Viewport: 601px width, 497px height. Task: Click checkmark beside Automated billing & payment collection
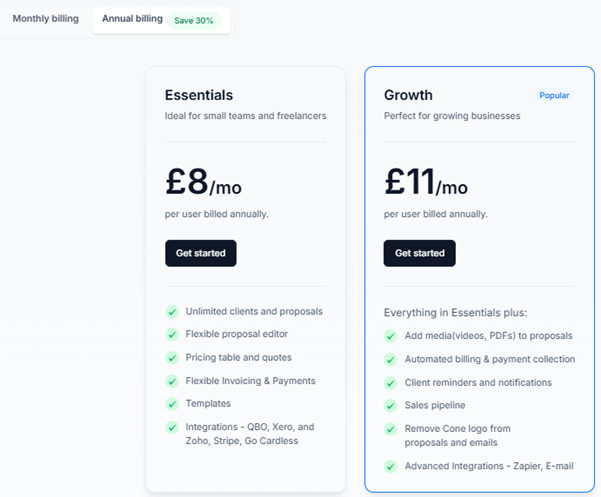(x=391, y=359)
